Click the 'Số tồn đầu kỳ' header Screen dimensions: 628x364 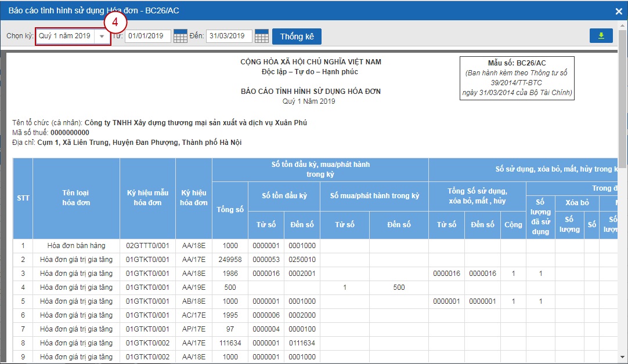click(x=284, y=196)
